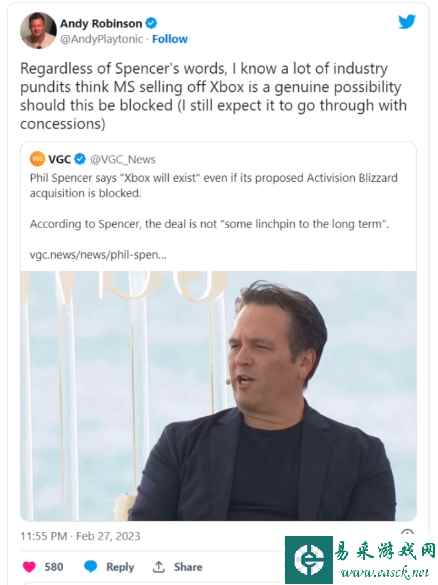Image resolution: width=438 pixels, height=585 pixels.
Task: Open the @AndyPlaytonic handle link
Action: click(x=101, y=39)
